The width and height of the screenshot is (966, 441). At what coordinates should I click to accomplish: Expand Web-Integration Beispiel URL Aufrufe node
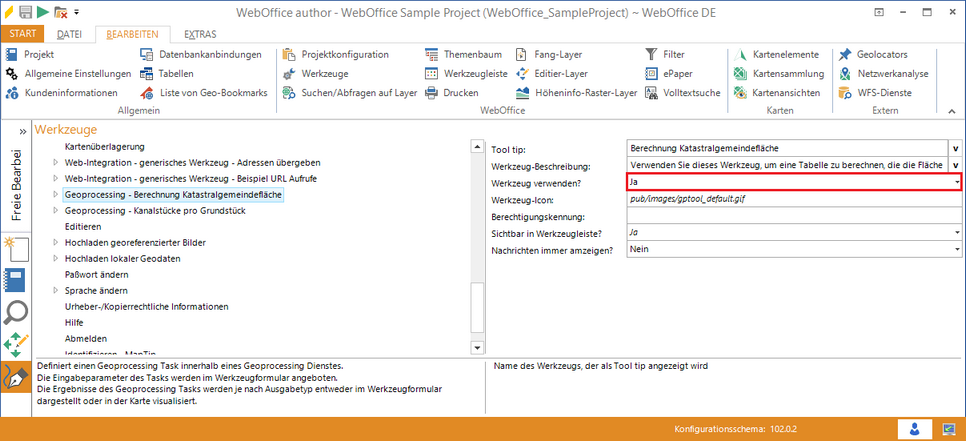tap(55, 179)
